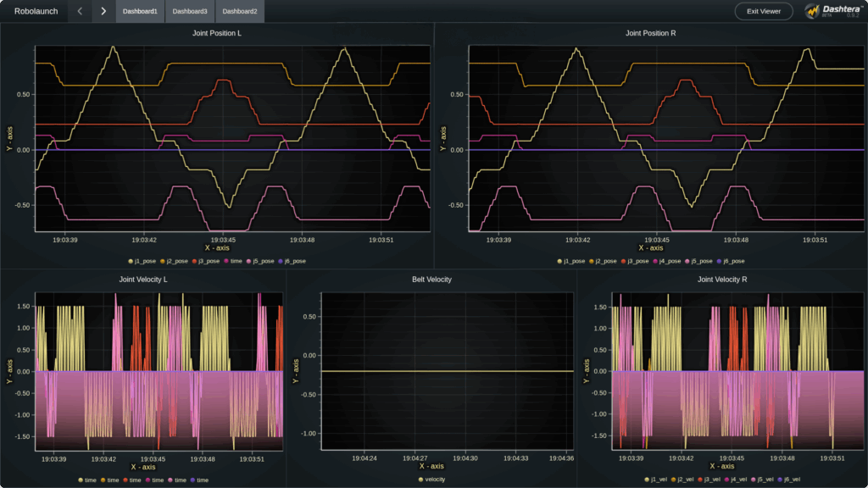Click the previous dashboard arrow
The image size is (868, 488).
(80, 11)
